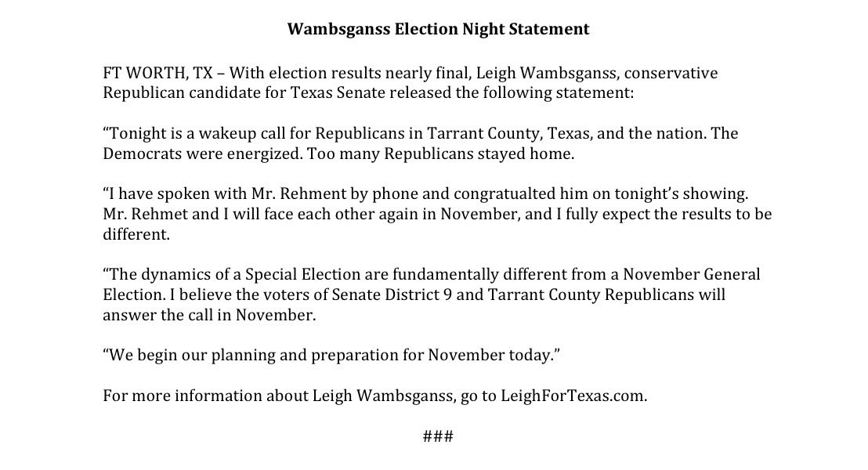The image size is (868, 470).
Task: Click the "Wambsganss Election Night Statement" heading
Action: pyautogui.click(x=438, y=30)
